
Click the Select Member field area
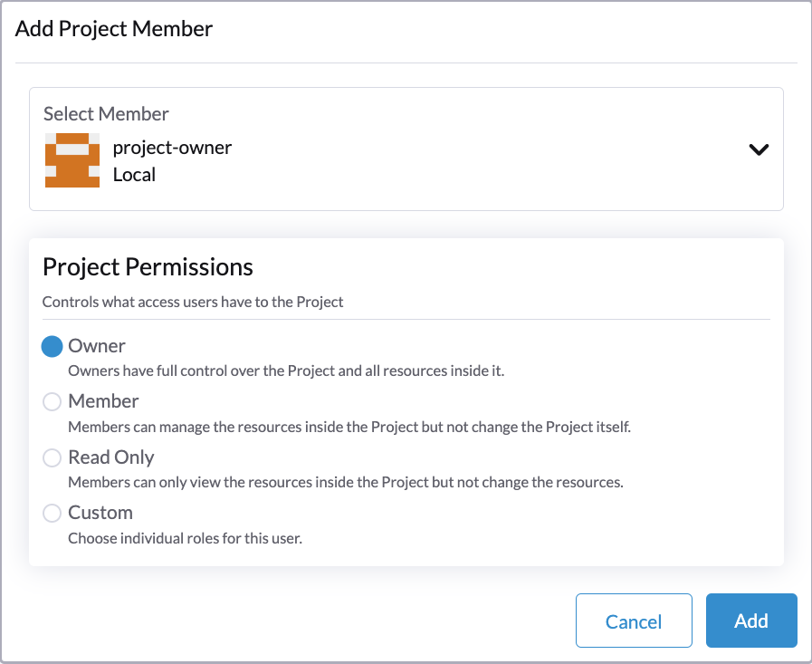click(x=407, y=149)
